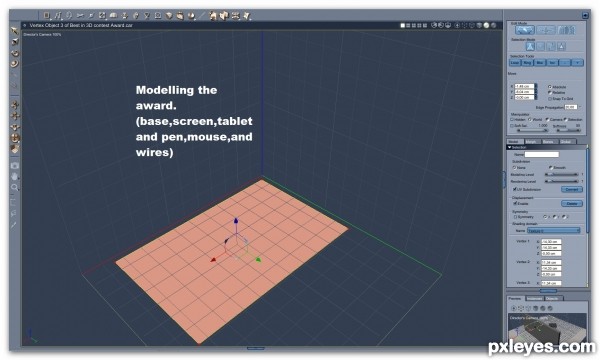The height and width of the screenshot is (360, 600).
Task: Click the blue icon atop right panel
Action: point(585,15)
